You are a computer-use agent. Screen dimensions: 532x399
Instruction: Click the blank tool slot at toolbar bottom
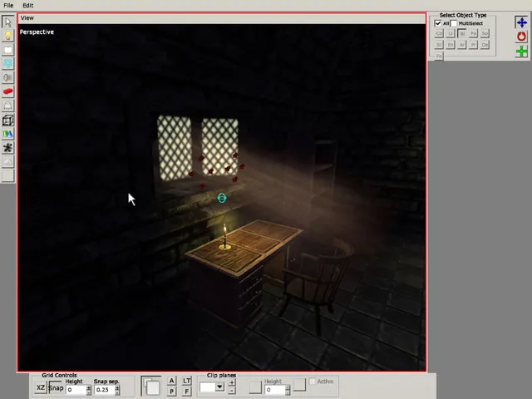[x=7, y=175]
